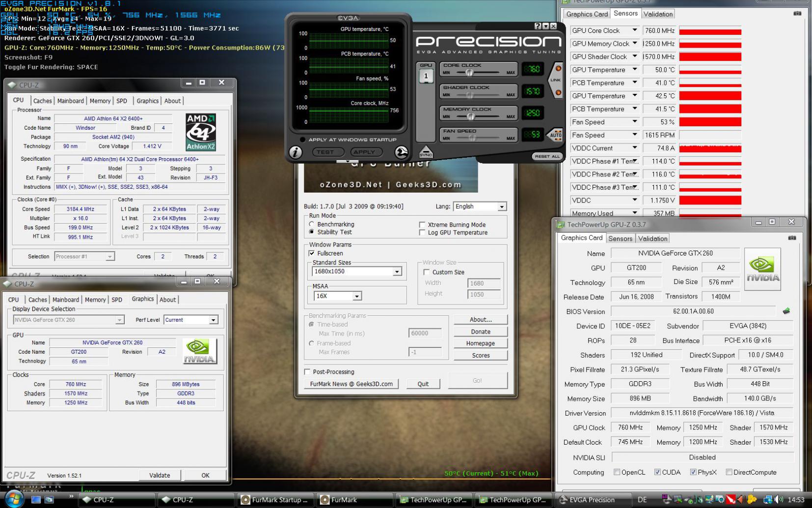Click the Fan Speed slider handle
Image resolution: width=812 pixels, height=508 pixels.
472,138
